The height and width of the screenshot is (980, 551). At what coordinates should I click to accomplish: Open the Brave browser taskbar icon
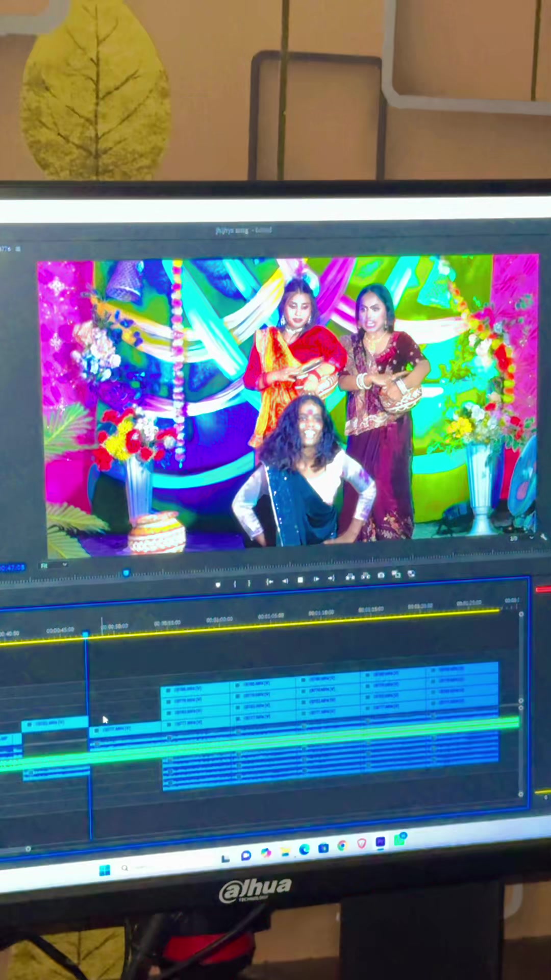[362, 844]
